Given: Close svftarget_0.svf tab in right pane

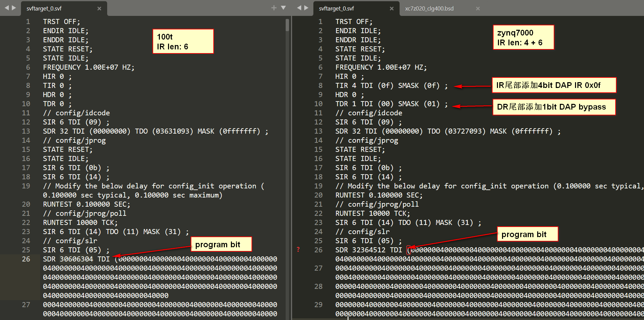Looking at the screenshot, I should coord(391,8).
